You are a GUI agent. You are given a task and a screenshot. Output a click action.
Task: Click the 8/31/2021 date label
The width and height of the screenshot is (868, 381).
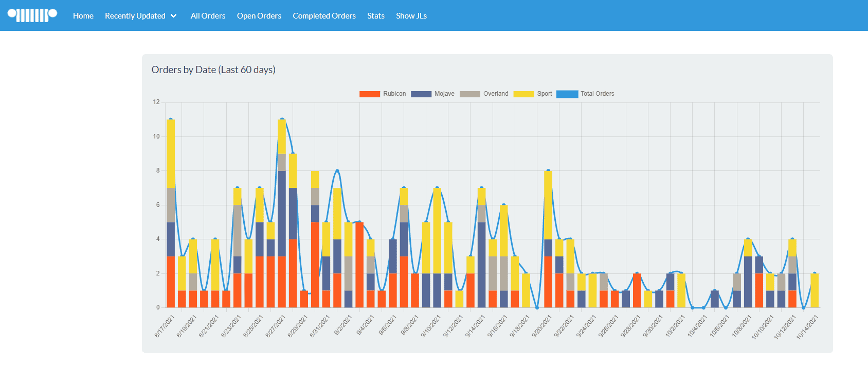point(320,326)
